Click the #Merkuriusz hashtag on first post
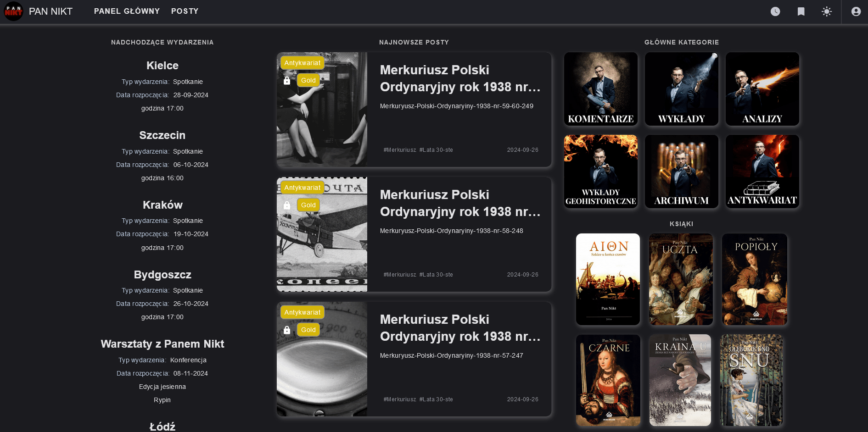868x432 pixels. coord(399,150)
